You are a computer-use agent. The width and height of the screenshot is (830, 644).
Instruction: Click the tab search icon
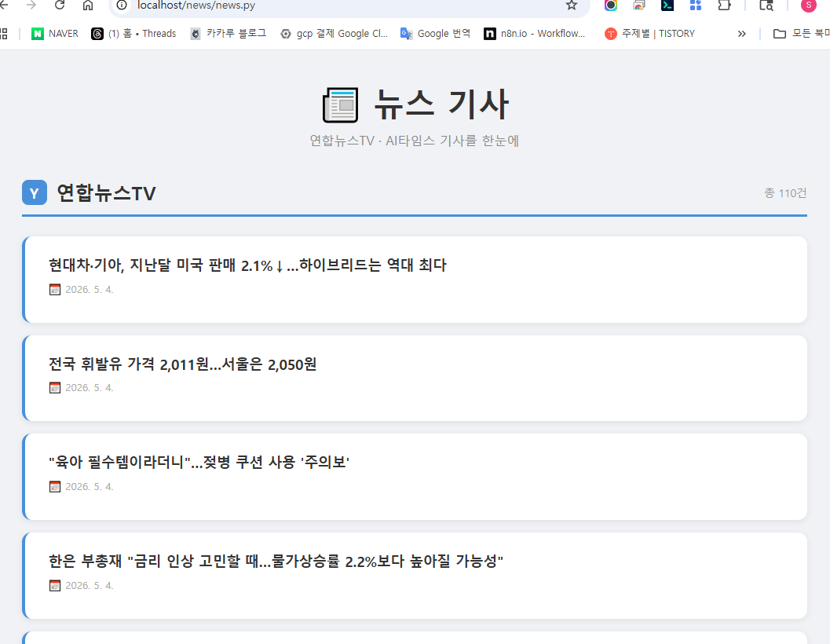[x=766, y=5]
